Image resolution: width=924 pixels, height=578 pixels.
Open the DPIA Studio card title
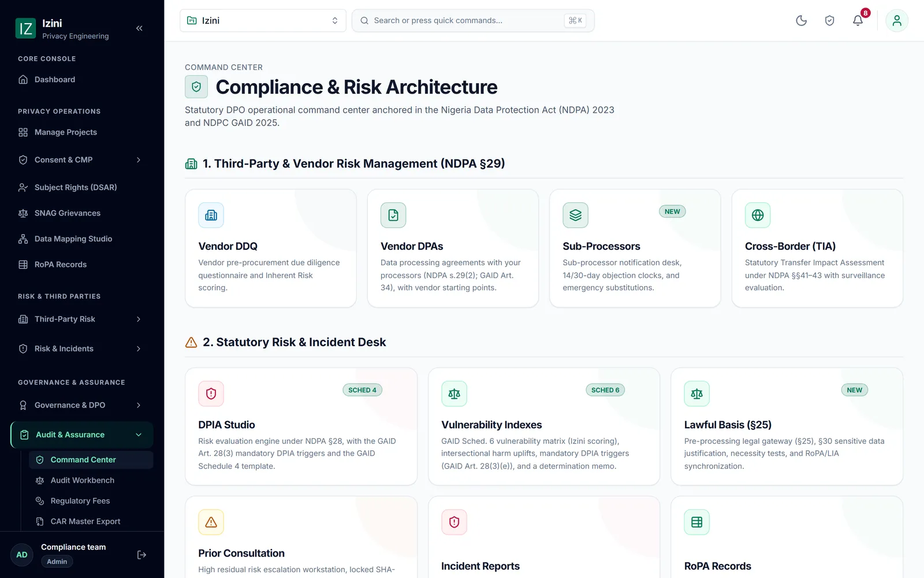226,425
